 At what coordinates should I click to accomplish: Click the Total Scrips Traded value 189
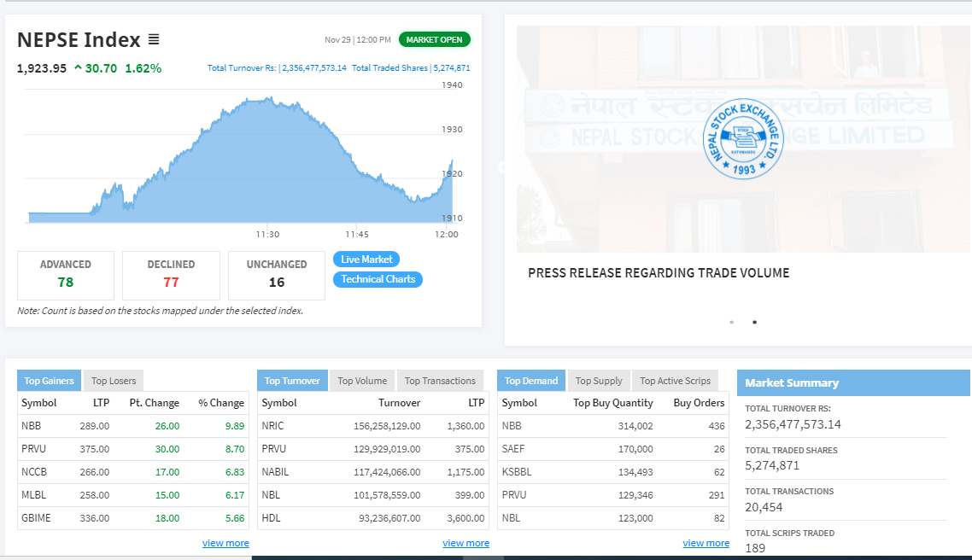click(755, 548)
